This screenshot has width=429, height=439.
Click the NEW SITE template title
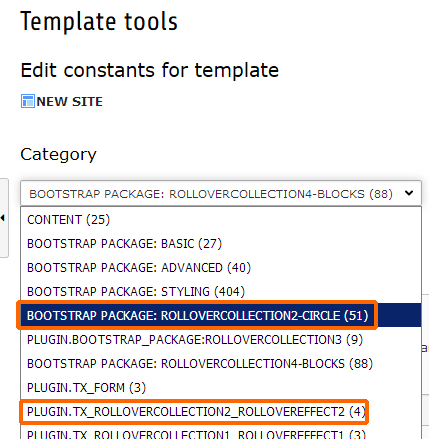click(70, 102)
